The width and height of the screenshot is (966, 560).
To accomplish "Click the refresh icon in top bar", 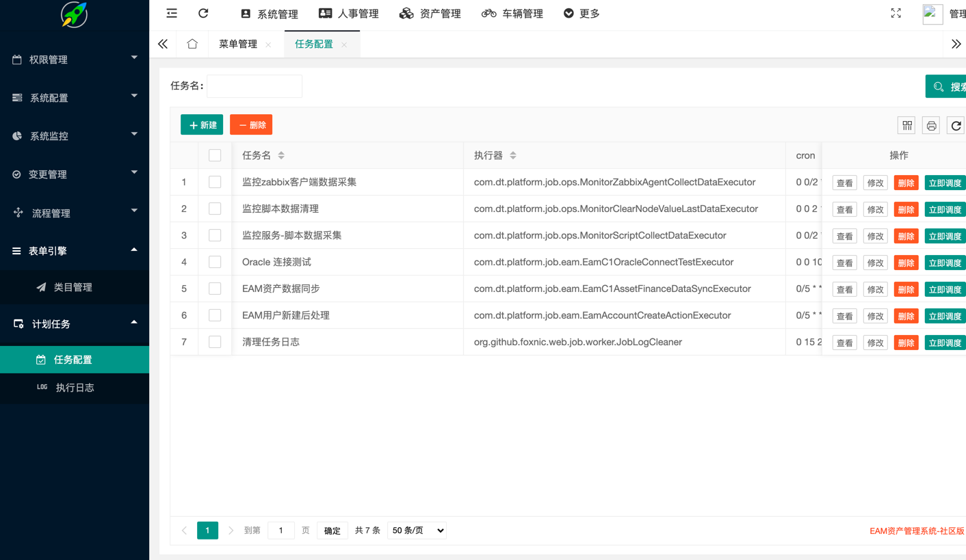I will pyautogui.click(x=203, y=14).
